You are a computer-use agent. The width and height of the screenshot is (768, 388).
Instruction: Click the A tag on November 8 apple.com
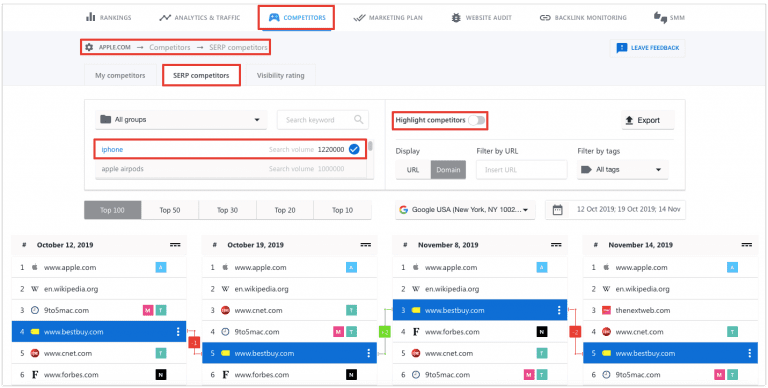point(542,267)
